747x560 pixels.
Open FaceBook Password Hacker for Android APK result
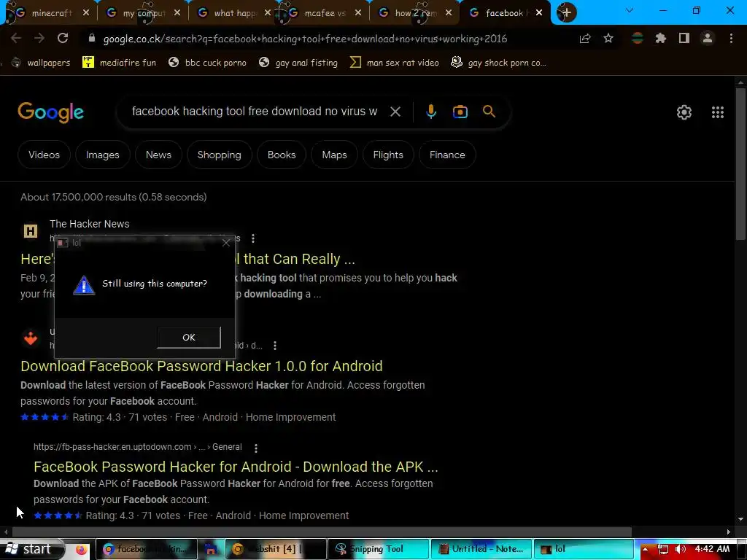[x=236, y=467]
